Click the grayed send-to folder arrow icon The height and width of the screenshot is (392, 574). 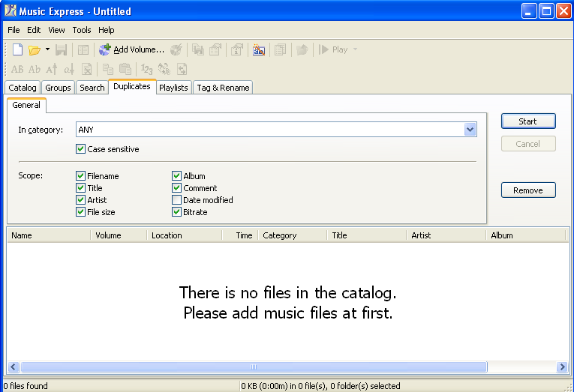(302, 49)
